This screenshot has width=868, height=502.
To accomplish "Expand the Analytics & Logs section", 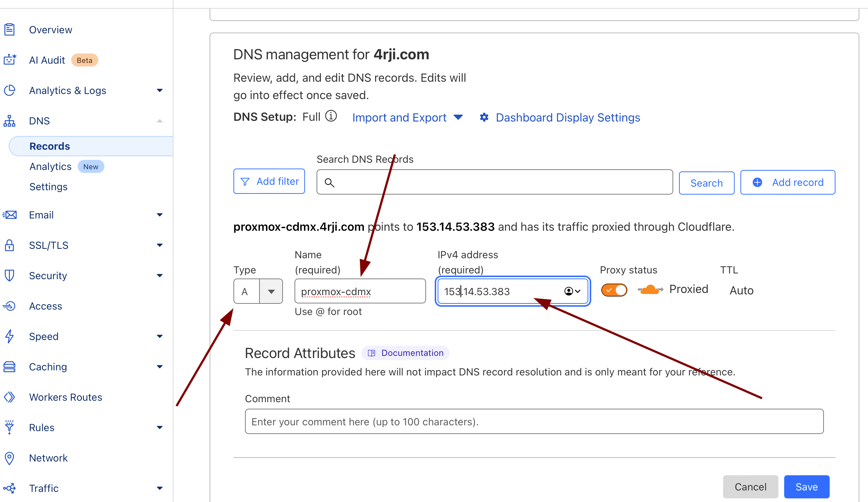I will [x=159, y=90].
